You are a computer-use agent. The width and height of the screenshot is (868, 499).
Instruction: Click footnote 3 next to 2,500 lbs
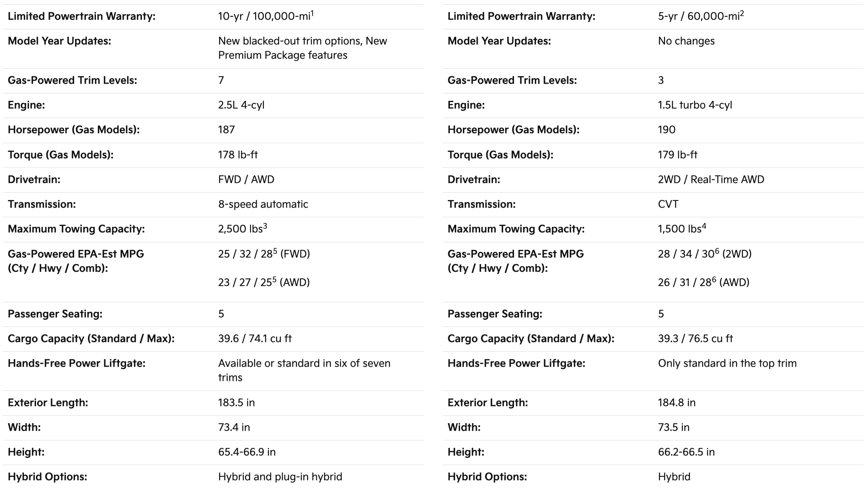[x=265, y=226]
